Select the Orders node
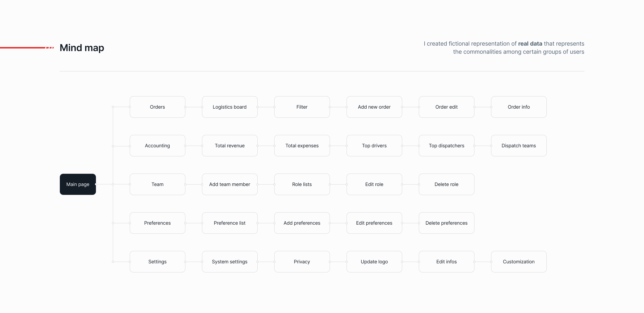 coord(157,107)
